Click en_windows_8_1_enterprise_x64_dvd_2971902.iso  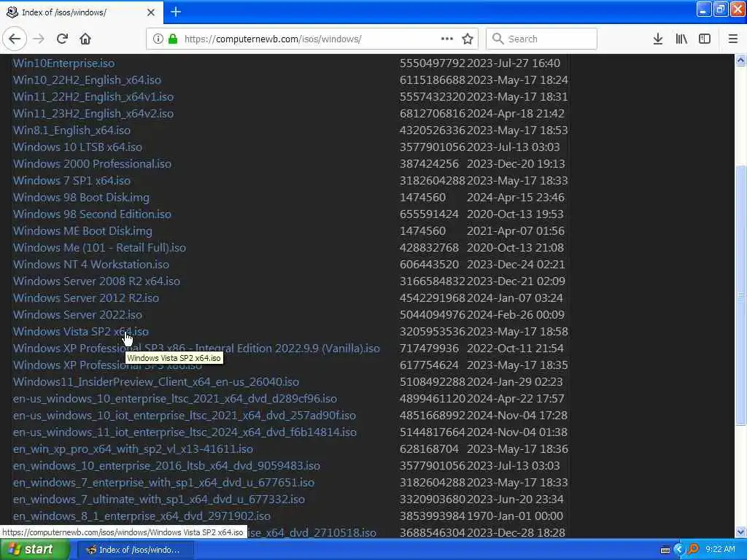click(142, 516)
